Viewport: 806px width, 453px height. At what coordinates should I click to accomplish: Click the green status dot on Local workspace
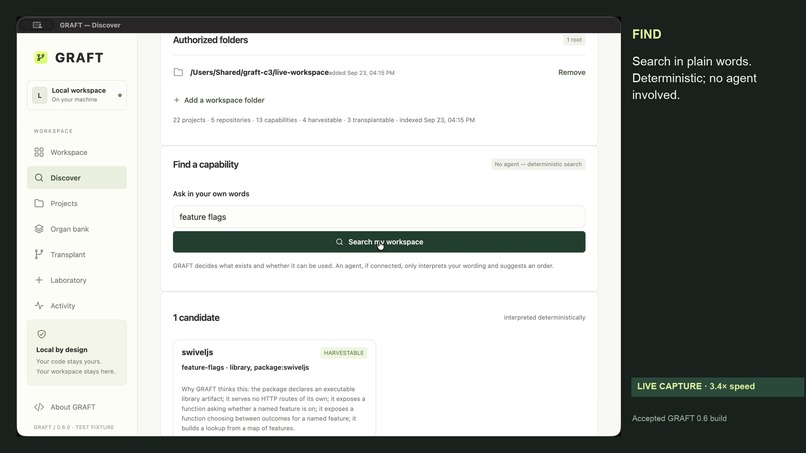coord(120,95)
